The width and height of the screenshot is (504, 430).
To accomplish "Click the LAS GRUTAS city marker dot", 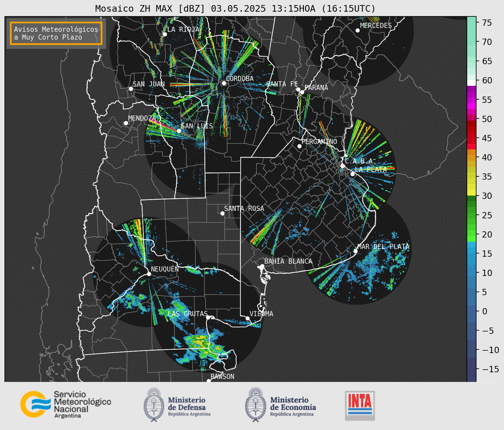I will point(208,318).
